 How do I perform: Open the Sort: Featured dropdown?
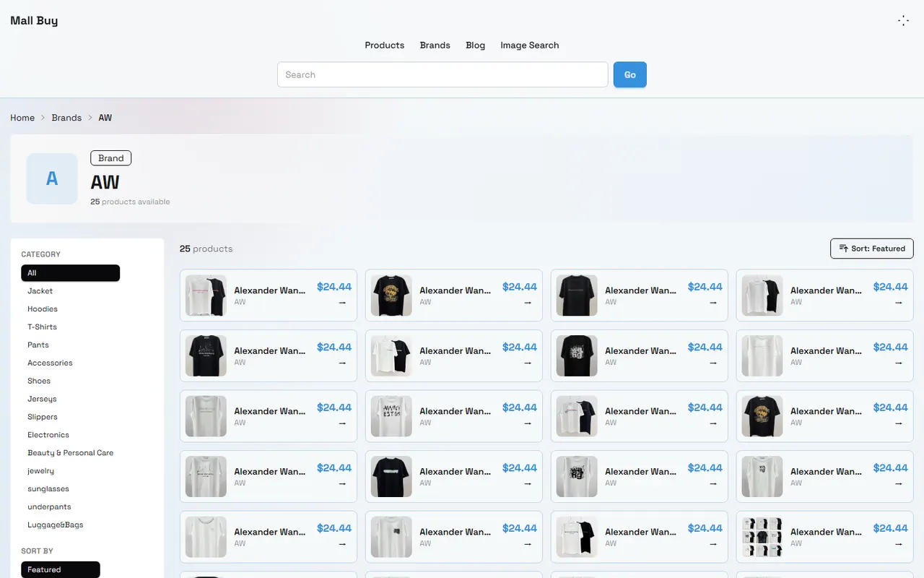[x=872, y=249]
